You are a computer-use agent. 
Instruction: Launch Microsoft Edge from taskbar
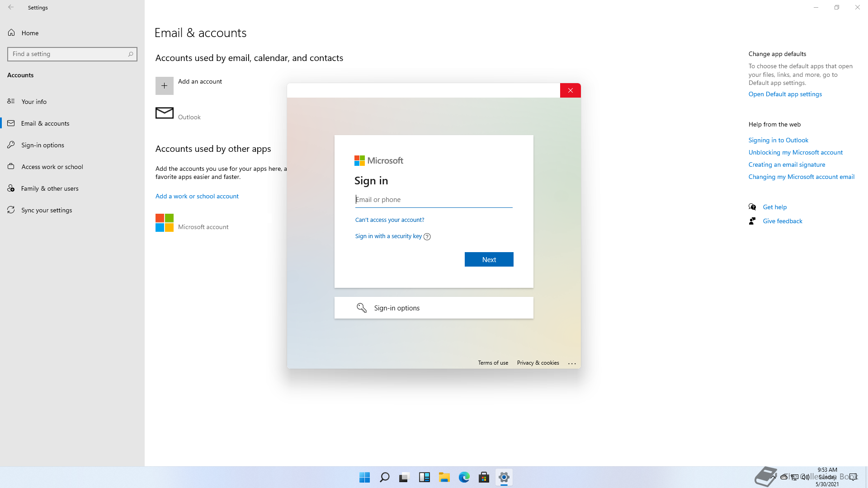click(x=464, y=477)
